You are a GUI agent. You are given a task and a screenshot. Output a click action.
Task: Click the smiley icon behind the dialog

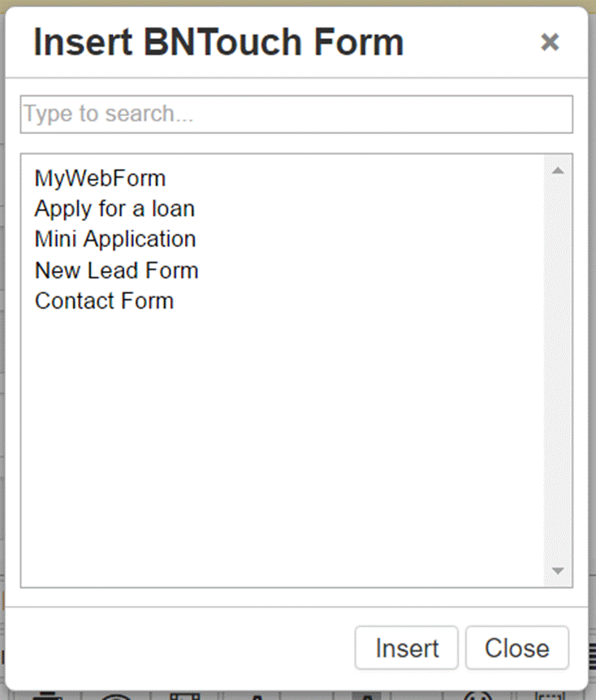478,696
